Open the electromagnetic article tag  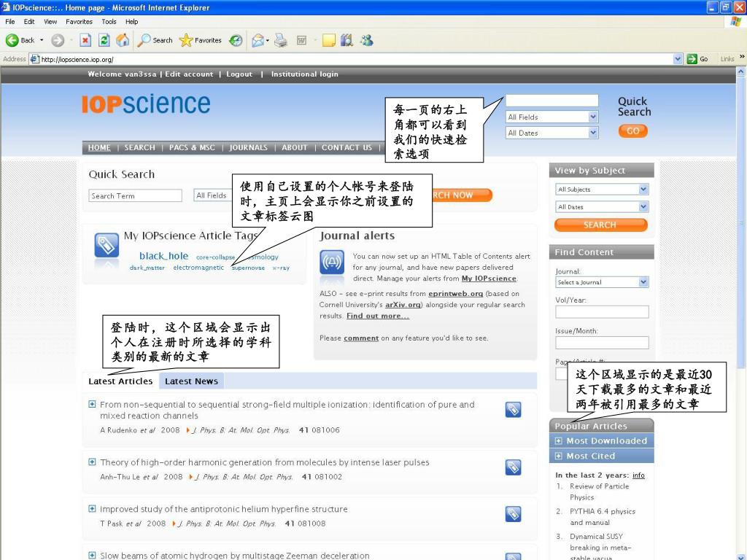(198, 268)
